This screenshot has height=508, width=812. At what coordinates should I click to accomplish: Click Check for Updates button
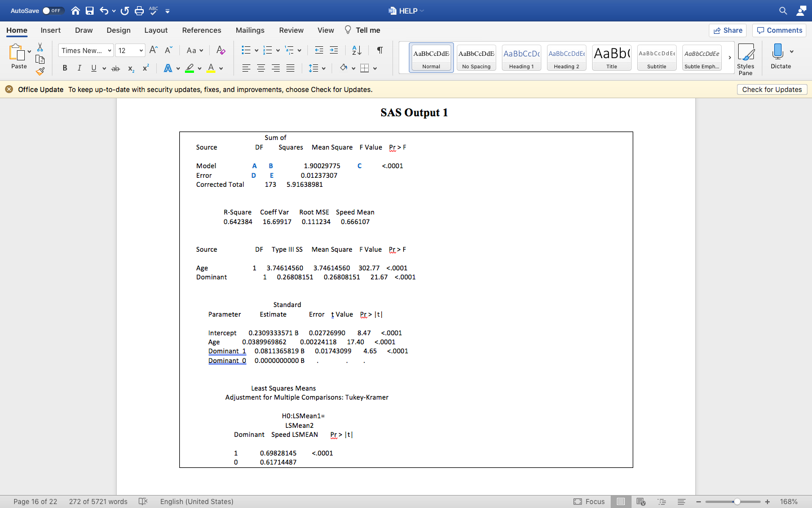click(x=772, y=89)
